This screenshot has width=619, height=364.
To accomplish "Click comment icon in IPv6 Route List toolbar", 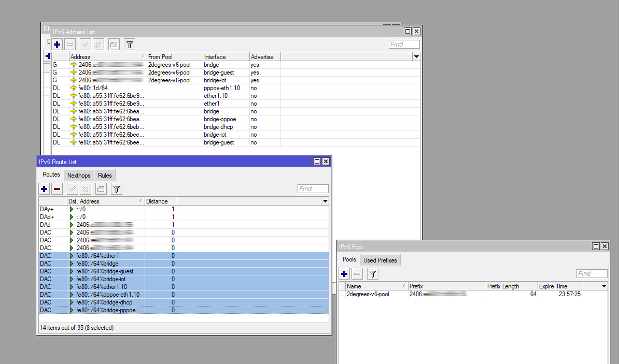I will (102, 189).
